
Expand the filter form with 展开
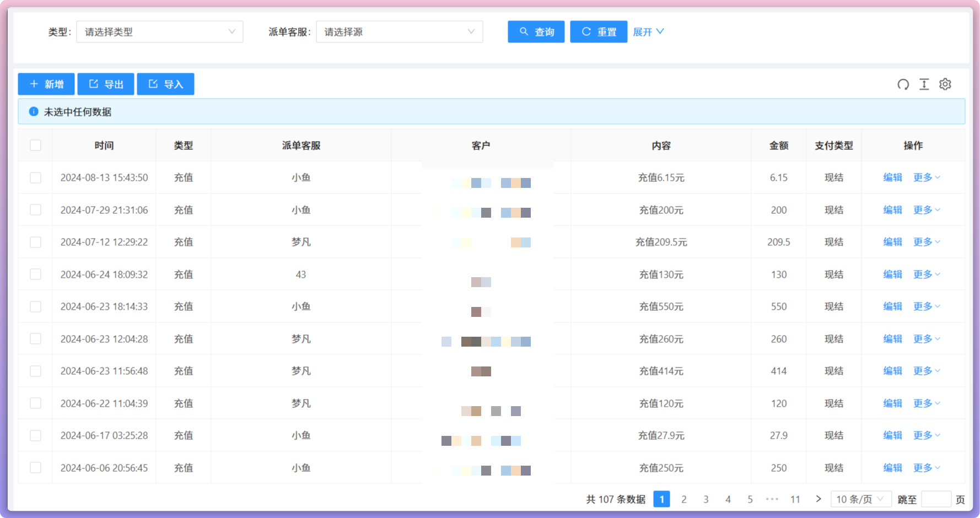tap(648, 32)
